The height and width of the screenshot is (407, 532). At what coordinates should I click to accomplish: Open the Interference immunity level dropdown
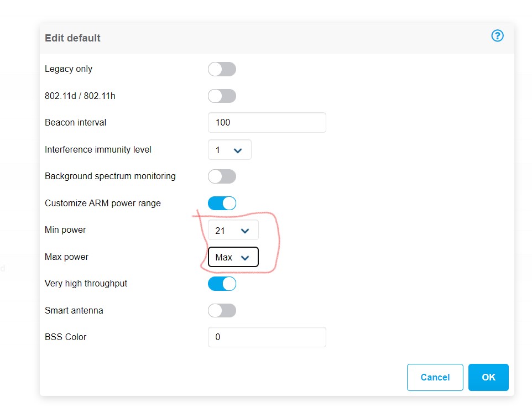230,149
